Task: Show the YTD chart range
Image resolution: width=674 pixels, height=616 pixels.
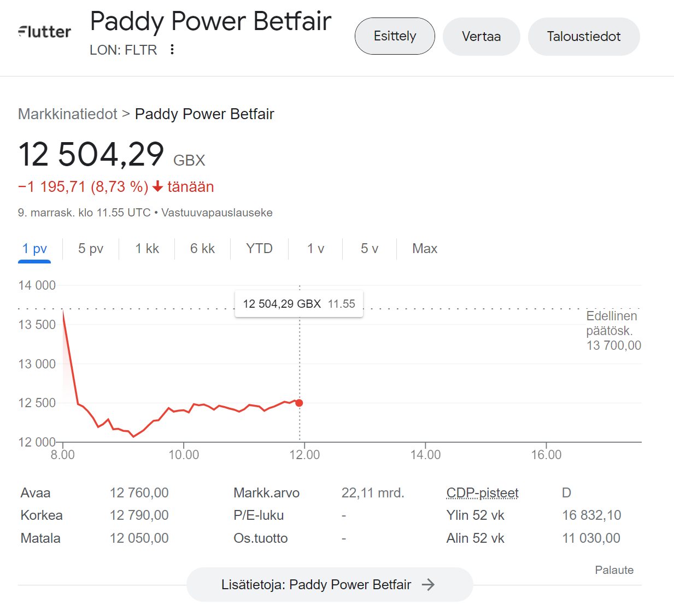Action: click(259, 249)
